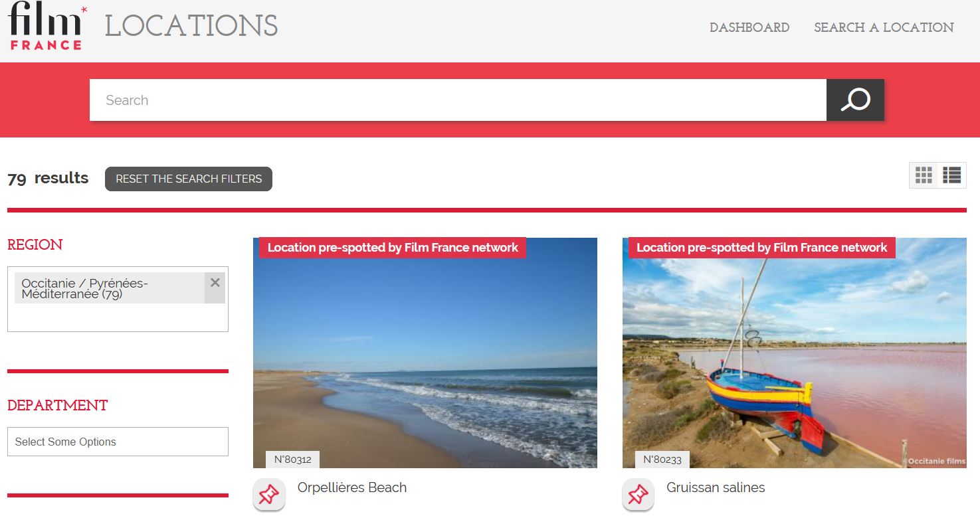Viewport: 980px width, 516px height.
Task: Open the Department options dropdown
Action: click(118, 442)
